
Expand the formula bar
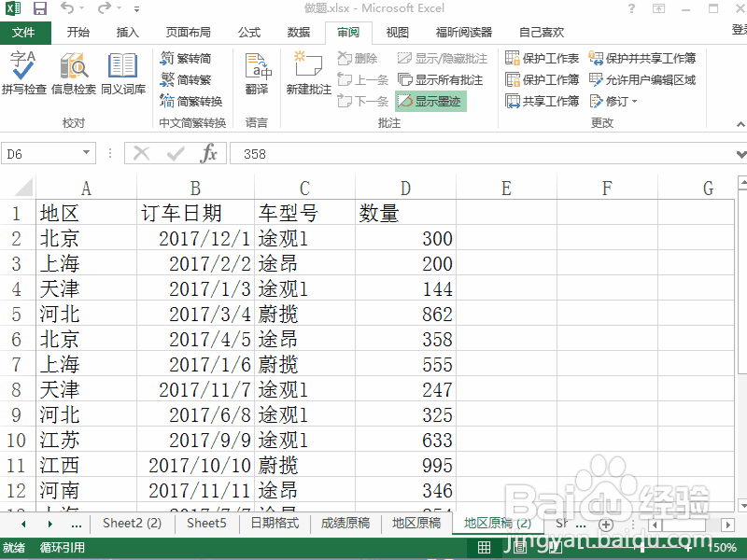(740, 154)
